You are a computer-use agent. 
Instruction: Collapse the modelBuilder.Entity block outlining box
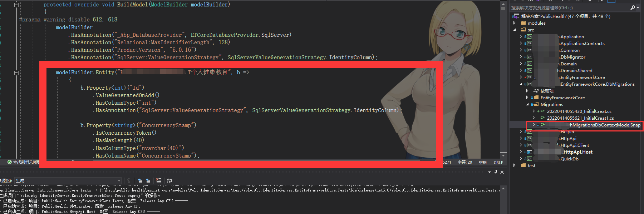pos(16,73)
